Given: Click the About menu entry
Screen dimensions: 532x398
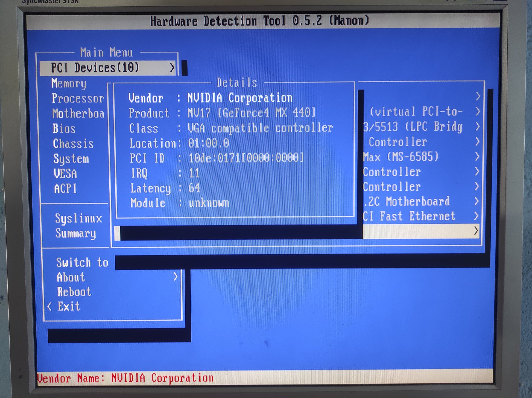Looking at the screenshot, I should click(x=71, y=277).
